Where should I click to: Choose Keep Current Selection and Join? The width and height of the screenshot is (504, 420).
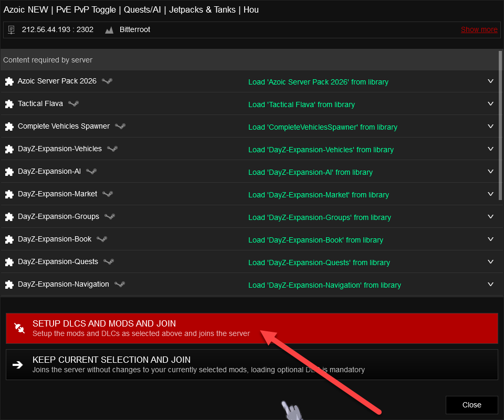coord(252,364)
